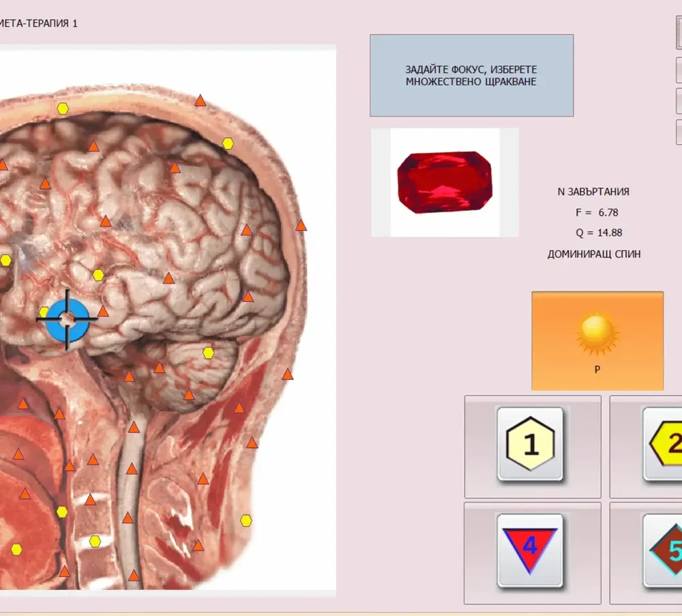Click the ЗАДАЙТЕ ФОКУС instruction panel
Viewport: 682px width, 616px height.
click(x=471, y=75)
